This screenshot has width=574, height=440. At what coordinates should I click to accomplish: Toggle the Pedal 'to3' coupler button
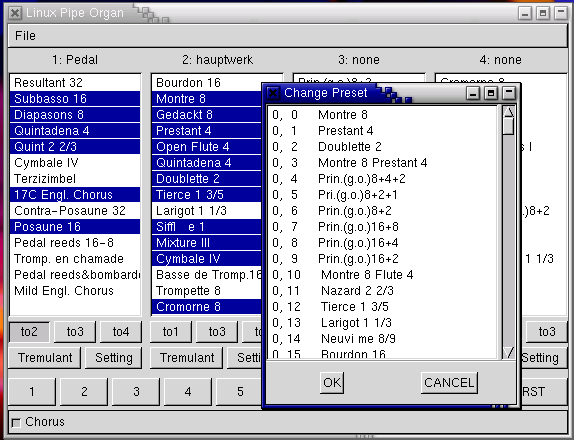pyautogui.click(x=75, y=332)
